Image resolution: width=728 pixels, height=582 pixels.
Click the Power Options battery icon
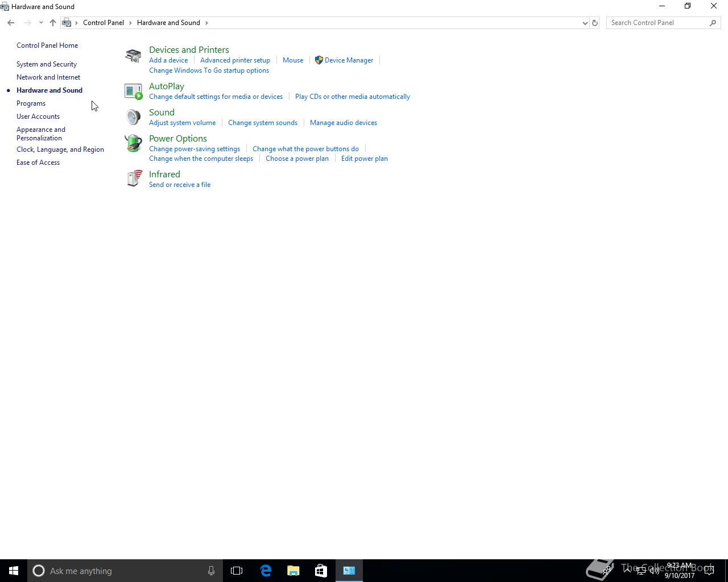point(133,143)
